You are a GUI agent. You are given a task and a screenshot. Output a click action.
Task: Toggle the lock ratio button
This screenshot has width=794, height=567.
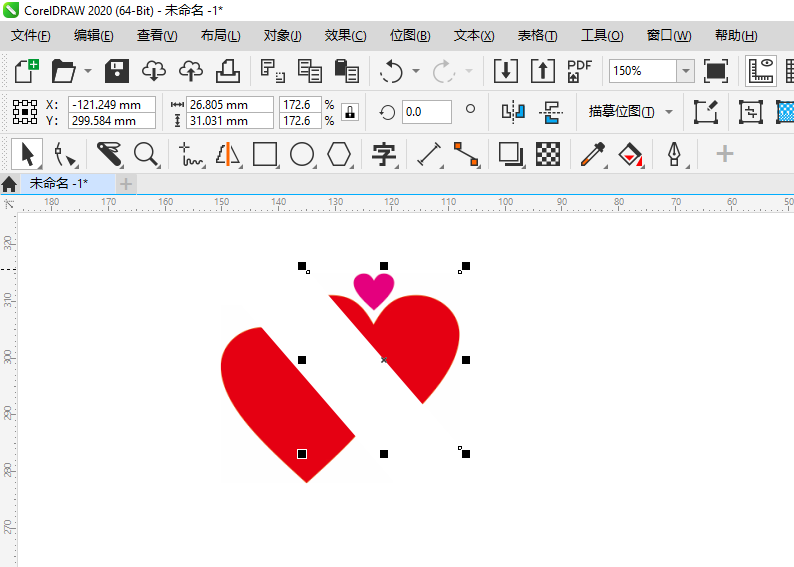(350, 112)
